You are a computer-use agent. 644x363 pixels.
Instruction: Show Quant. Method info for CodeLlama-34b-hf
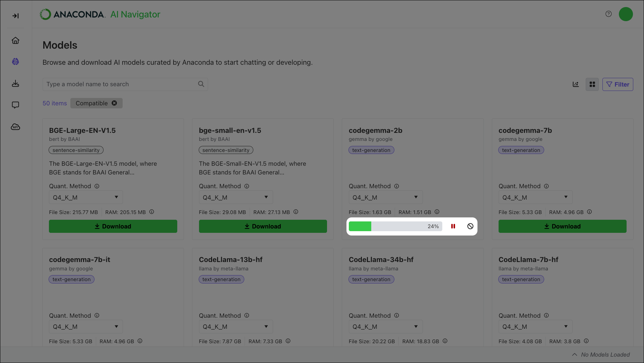(396, 315)
